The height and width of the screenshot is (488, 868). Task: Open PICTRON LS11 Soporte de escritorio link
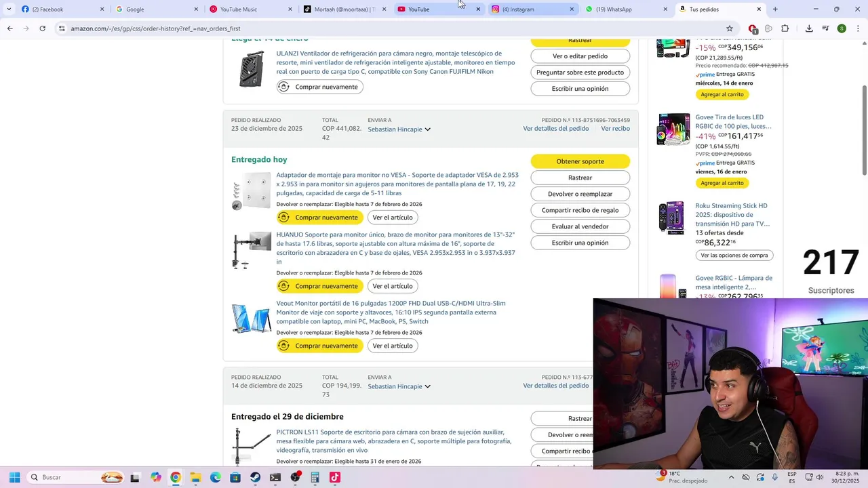(394, 441)
